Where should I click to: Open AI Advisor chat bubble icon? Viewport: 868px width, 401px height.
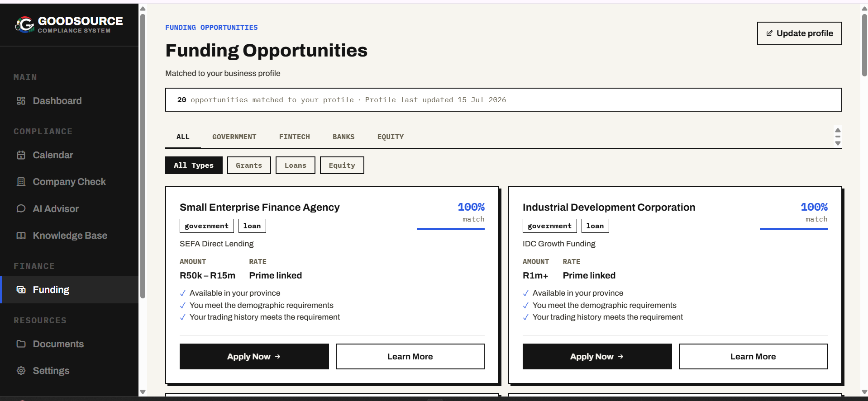click(x=21, y=208)
